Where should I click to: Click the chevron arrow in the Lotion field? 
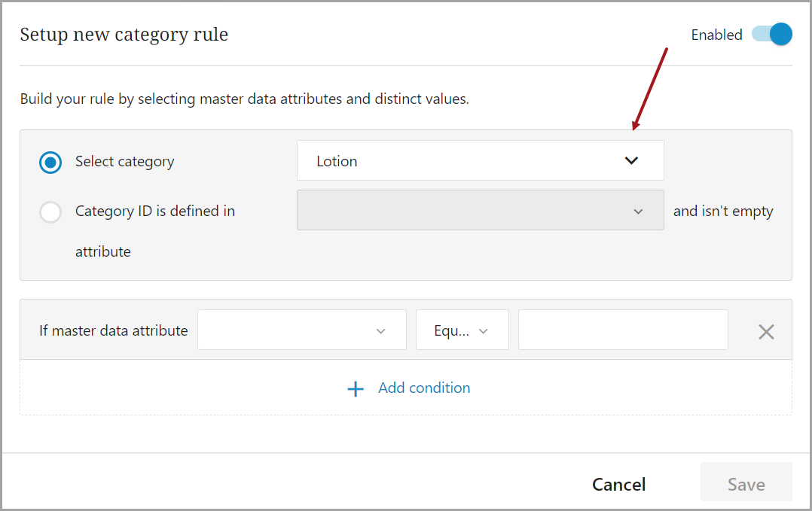631,160
